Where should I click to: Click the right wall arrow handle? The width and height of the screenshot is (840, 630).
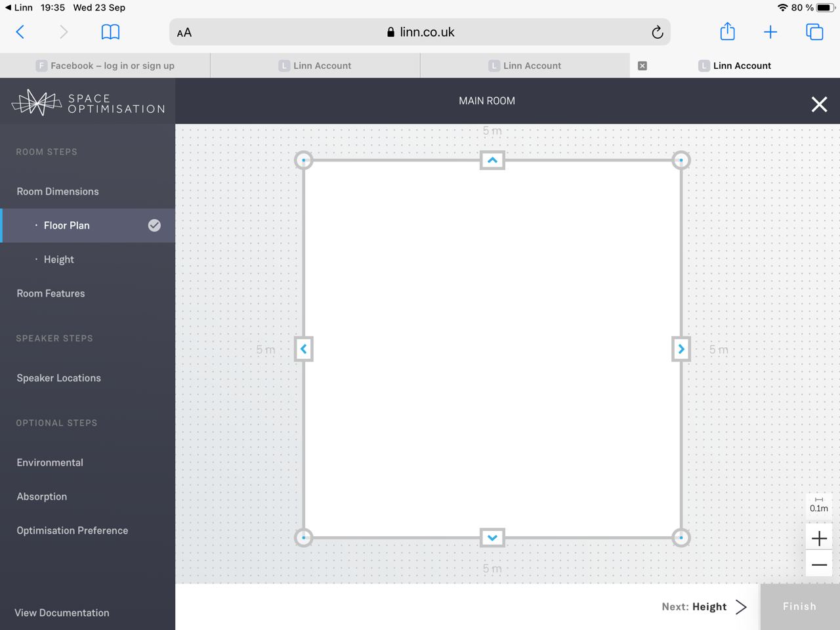[681, 349]
